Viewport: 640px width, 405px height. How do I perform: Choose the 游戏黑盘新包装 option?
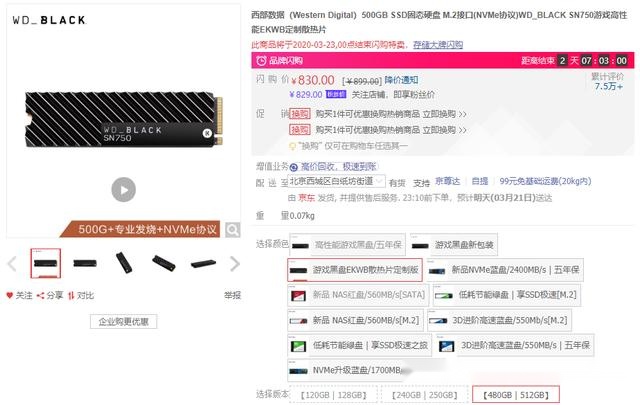[x=454, y=245]
